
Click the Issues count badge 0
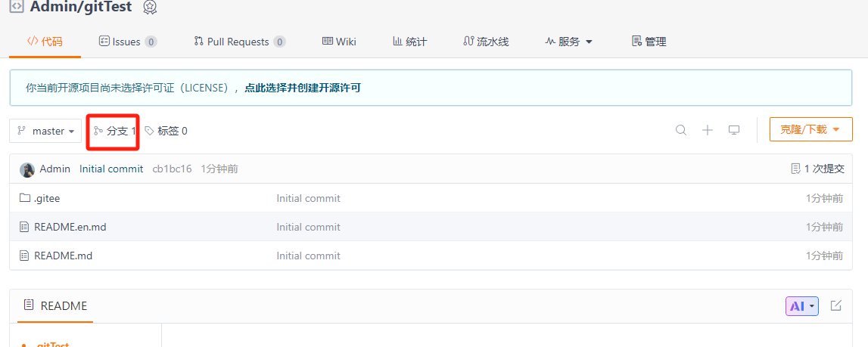pos(151,42)
